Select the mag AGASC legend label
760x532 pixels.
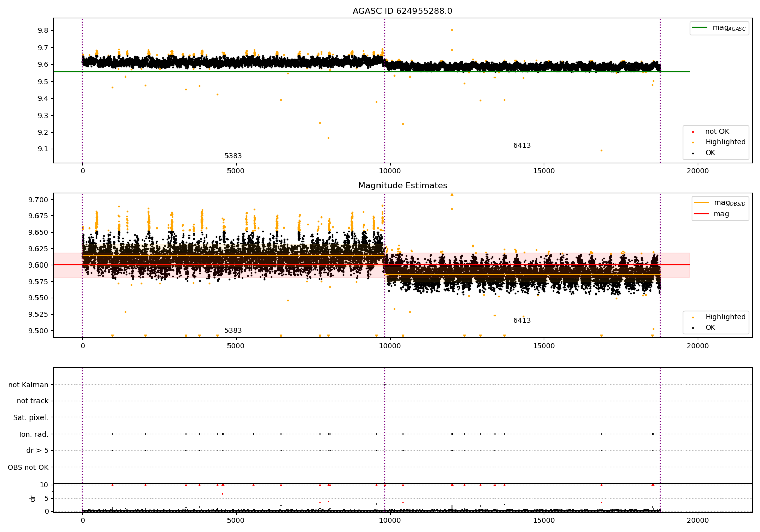[729, 28]
